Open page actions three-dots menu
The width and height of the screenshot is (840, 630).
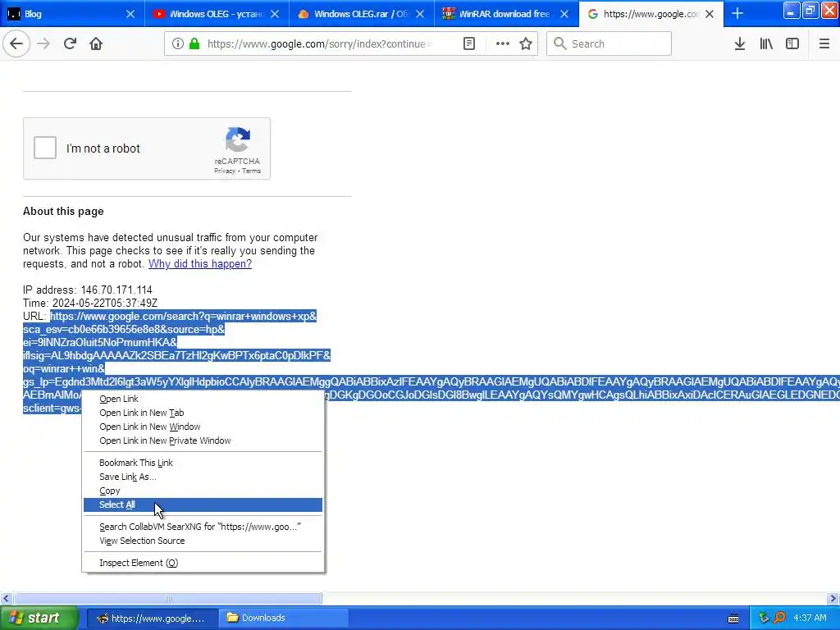(x=503, y=43)
